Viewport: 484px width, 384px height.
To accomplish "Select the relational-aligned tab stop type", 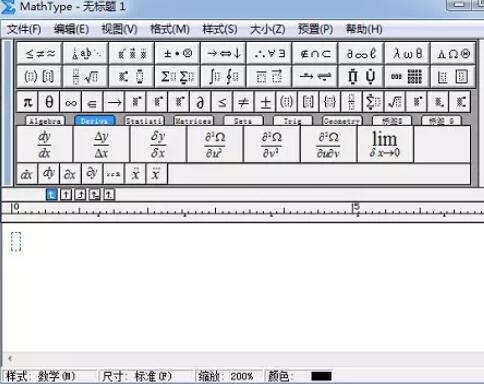I will pos(95,195).
